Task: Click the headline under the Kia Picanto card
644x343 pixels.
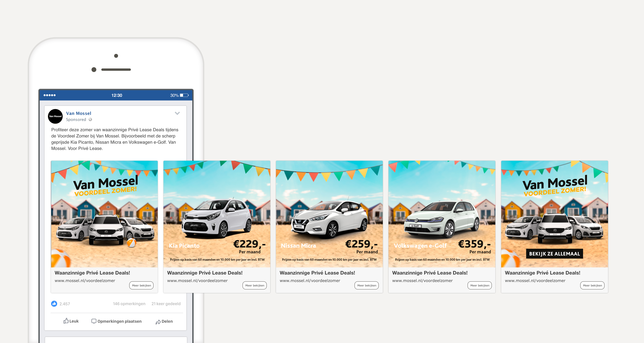Action: coord(205,273)
